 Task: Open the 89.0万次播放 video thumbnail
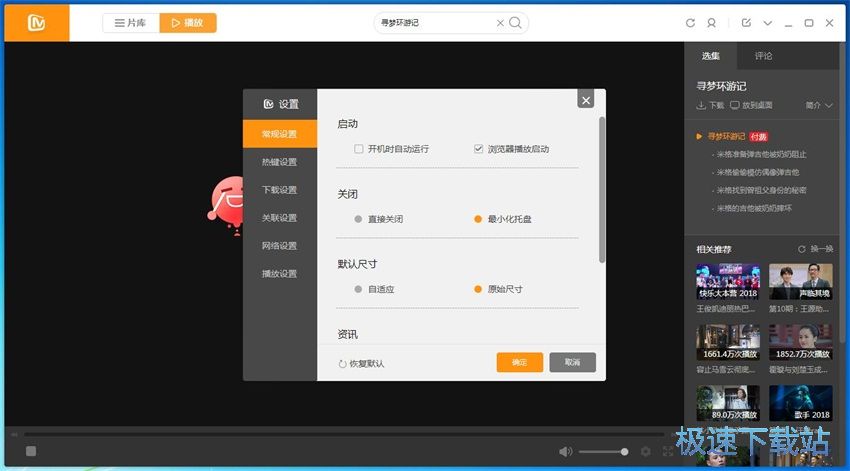[728, 403]
